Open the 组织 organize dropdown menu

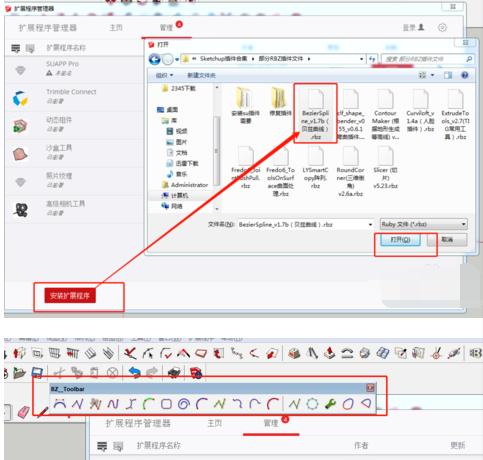tap(165, 75)
